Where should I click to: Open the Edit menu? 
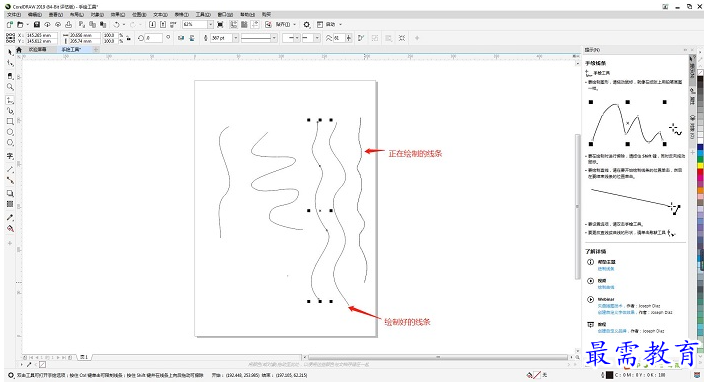[35, 14]
